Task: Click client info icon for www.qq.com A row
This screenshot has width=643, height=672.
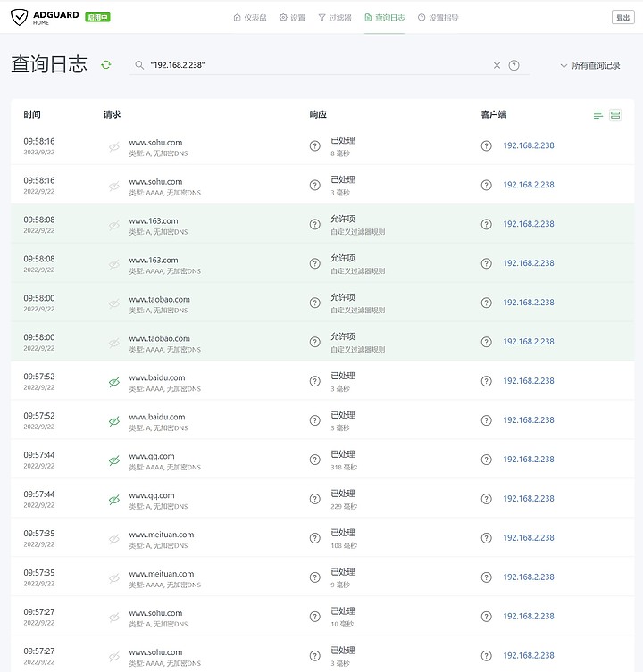Action: pos(486,499)
